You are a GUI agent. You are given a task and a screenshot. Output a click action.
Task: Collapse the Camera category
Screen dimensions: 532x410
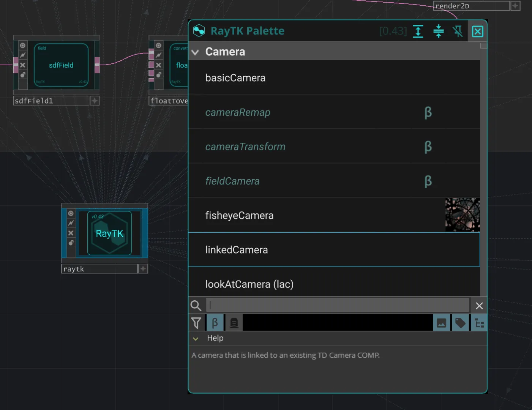196,52
